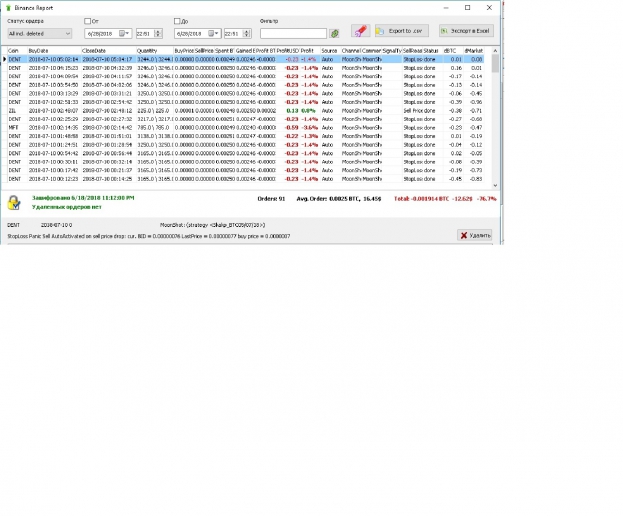Sort by the CloseDate column header
The image size is (623, 516).
point(108,51)
